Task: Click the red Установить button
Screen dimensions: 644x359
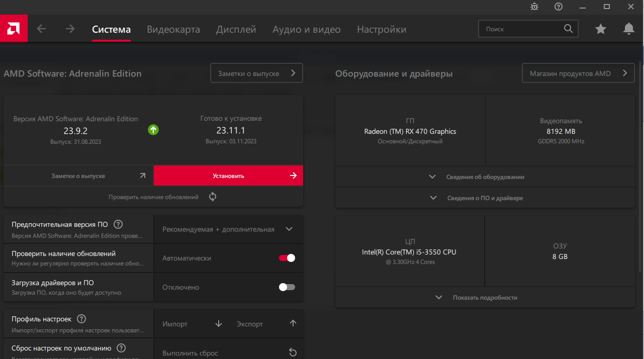Action: click(228, 176)
